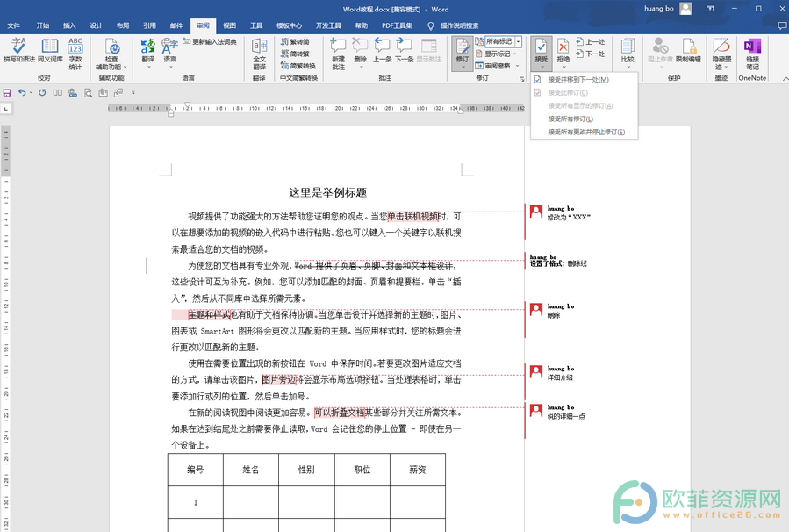The height and width of the screenshot is (532, 789).
Task: Switch to the 视图 view tab
Action: tap(229, 25)
